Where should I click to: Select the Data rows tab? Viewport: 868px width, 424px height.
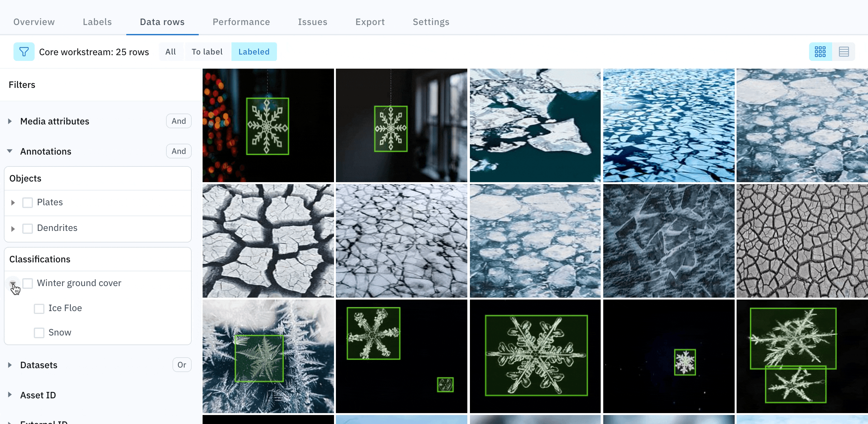click(163, 22)
